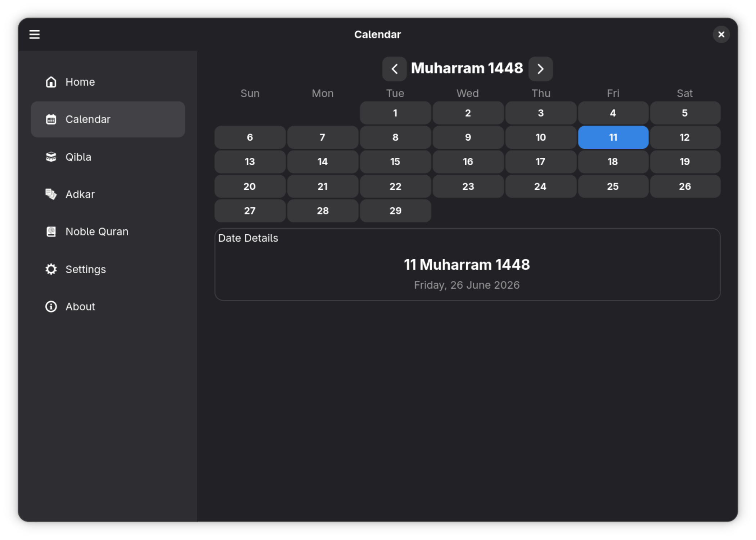Click the Calendar icon in sidebar
The height and width of the screenshot is (540, 756).
(51, 119)
